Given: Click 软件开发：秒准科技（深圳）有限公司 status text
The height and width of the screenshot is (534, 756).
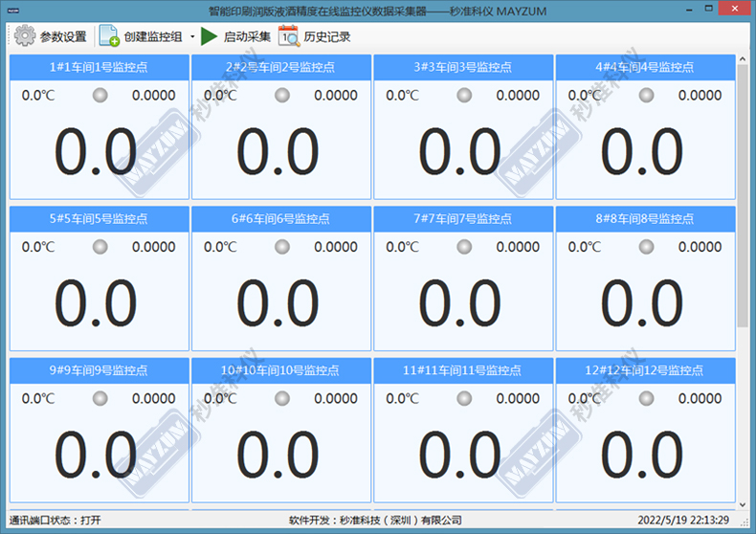Looking at the screenshot, I should 375,521.
